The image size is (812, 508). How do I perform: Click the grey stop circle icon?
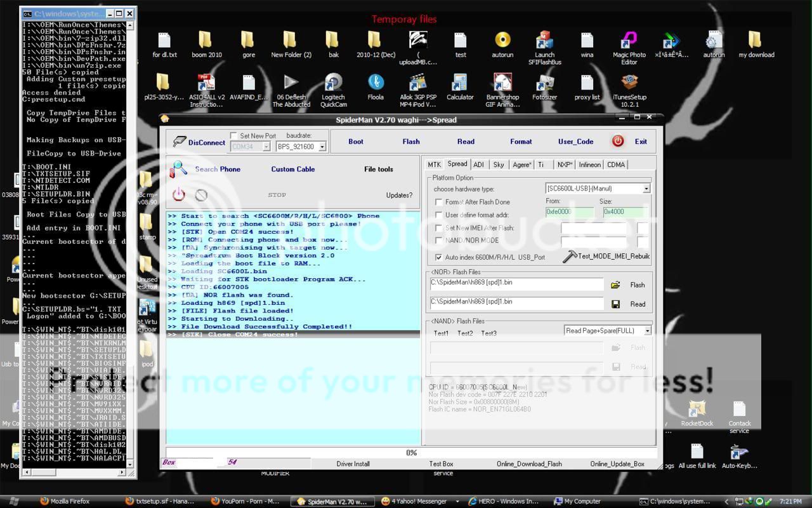tap(201, 195)
